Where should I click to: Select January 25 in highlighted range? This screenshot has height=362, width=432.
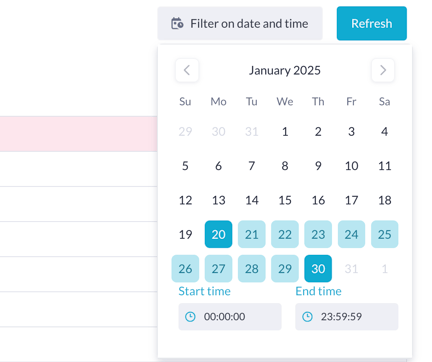[385, 234]
